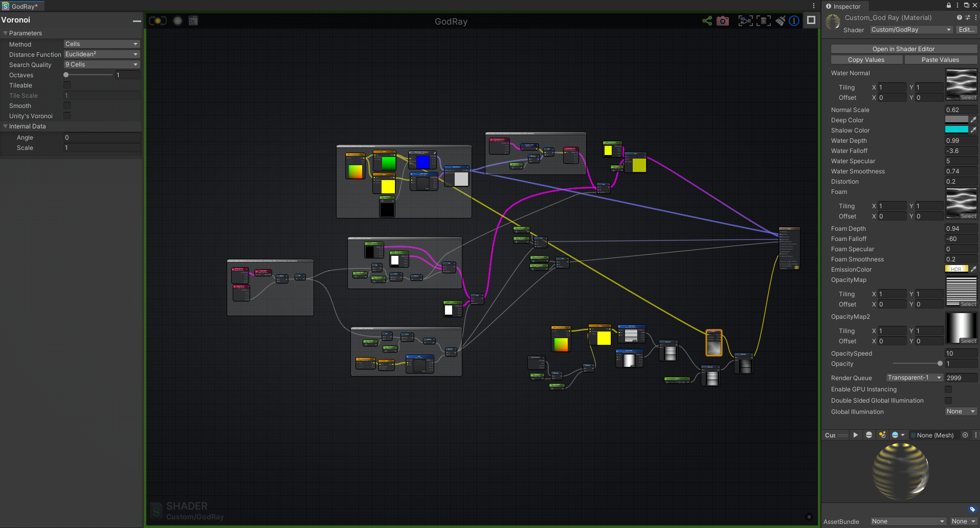Click the blue asset label tag icon
This screenshot has height=528, width=980.
pos(972,509)
